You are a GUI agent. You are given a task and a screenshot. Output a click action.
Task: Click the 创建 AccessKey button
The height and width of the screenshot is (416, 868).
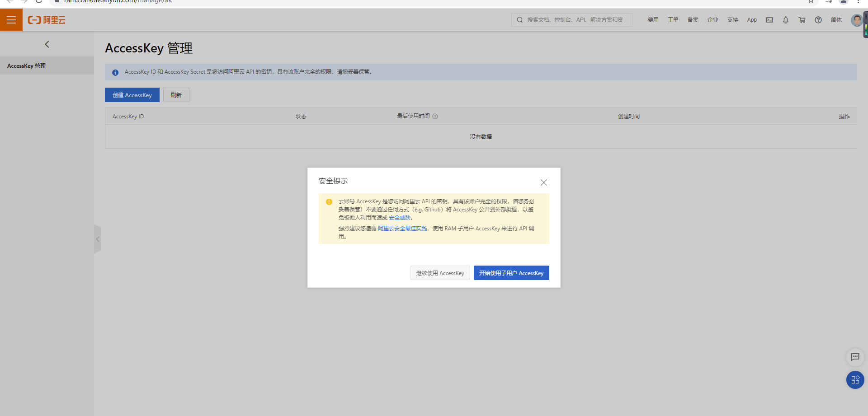[x=132, y=95]
